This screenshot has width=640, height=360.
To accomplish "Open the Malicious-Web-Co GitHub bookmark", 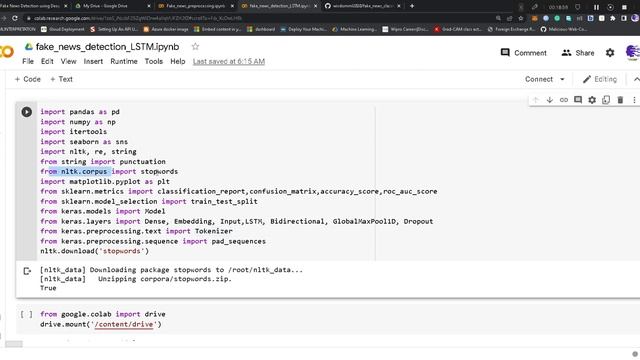I will pyautogui.click(x=564, y=29).
